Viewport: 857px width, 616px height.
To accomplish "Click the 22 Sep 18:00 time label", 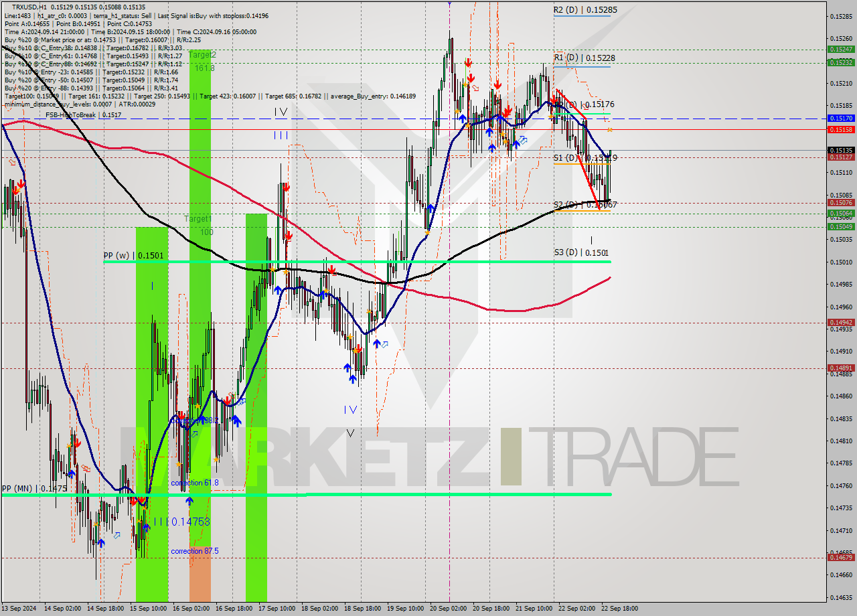I will [x=619, y=609].
